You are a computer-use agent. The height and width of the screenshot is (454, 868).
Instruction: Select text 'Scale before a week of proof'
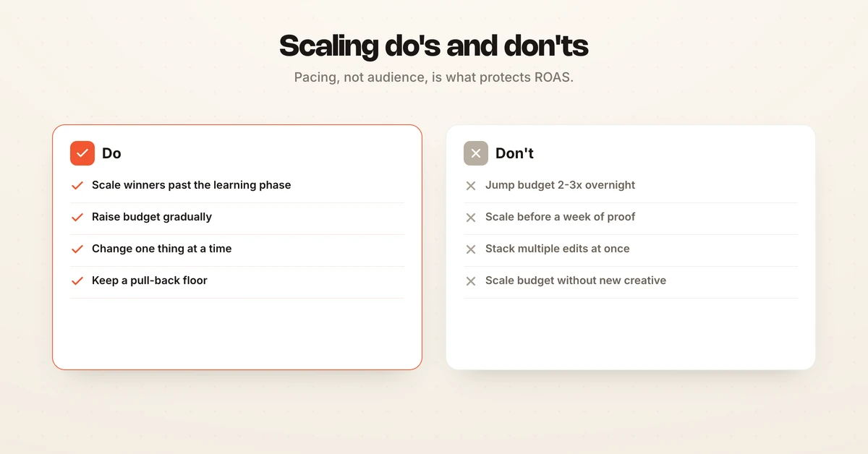click(560, 217)
